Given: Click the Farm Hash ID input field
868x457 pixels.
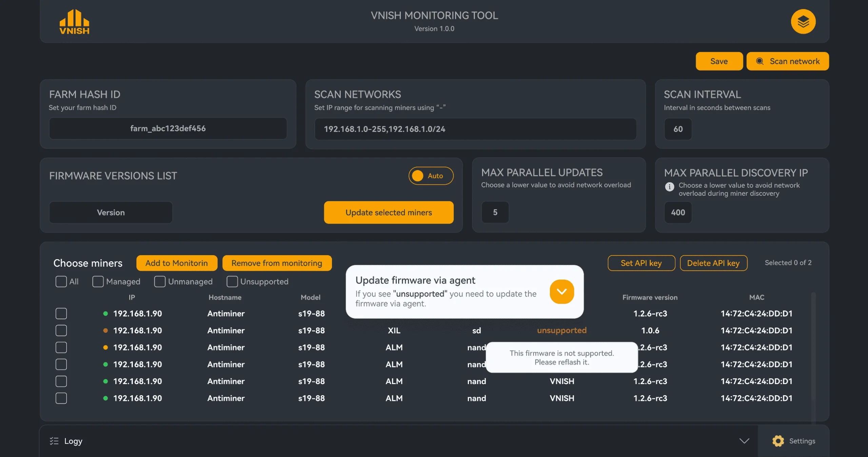Looking at the screenshot, I should pos(168,129).
